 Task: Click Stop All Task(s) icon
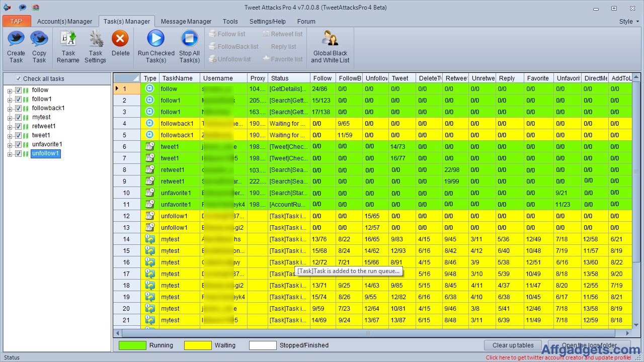(x=189, y=39)
